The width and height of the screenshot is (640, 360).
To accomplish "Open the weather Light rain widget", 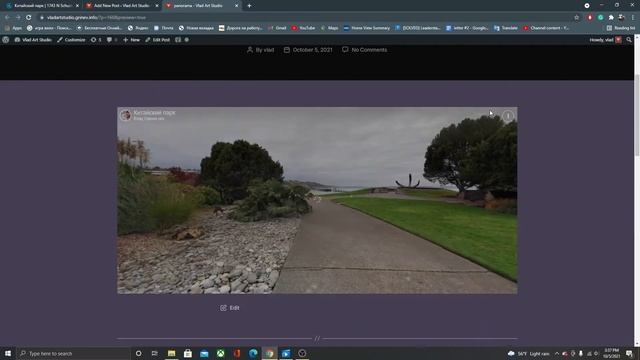I will click(x=529, y=353).
